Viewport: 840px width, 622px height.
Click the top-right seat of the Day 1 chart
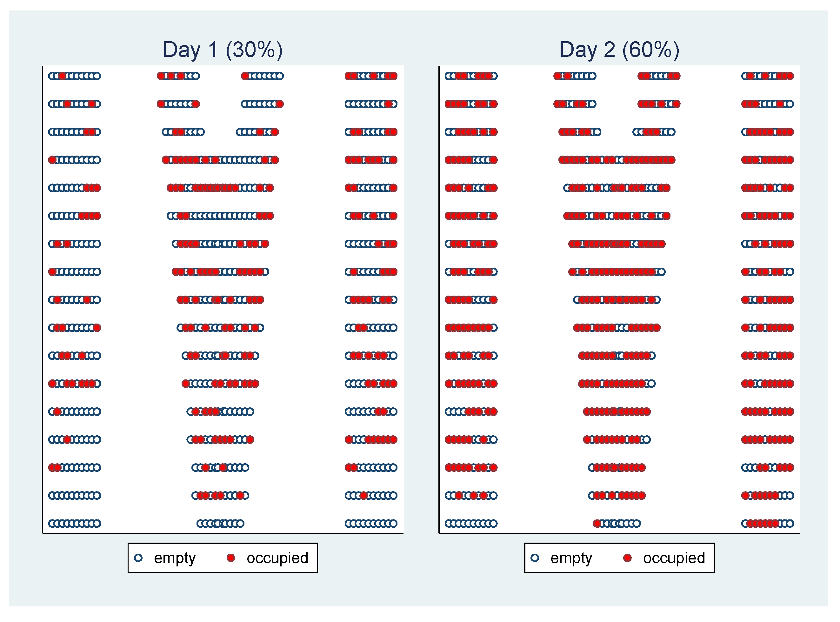393,76
